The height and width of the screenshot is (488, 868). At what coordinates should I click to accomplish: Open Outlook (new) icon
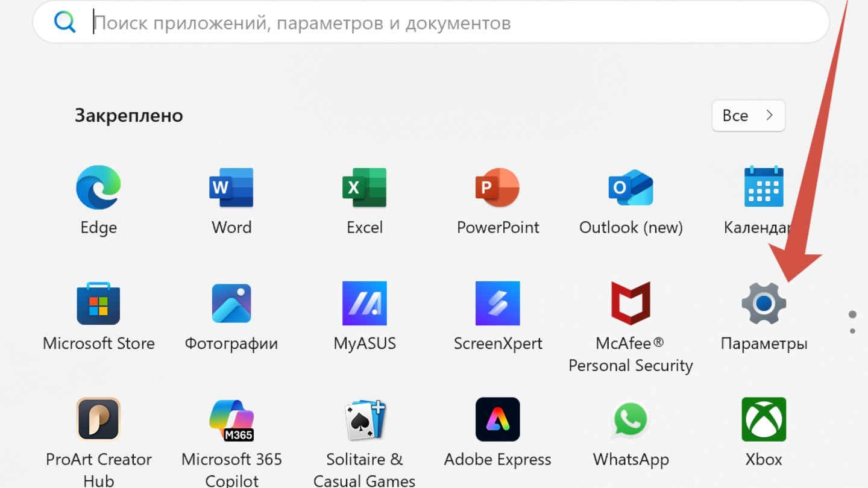tap(631, 187)
